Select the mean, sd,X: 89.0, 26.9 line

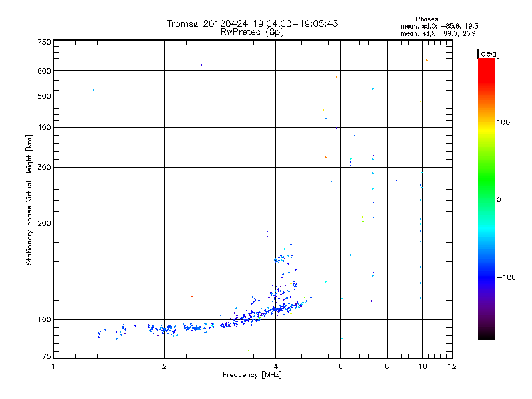[438, 33]
